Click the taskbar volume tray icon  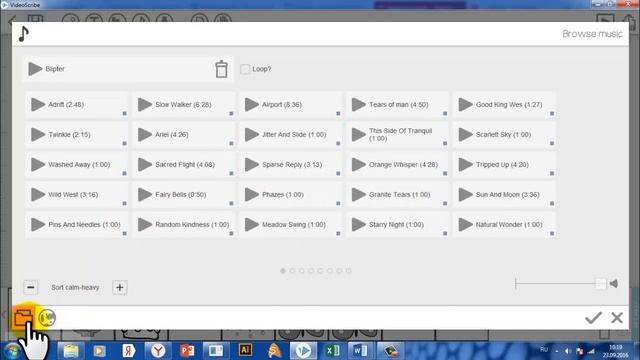point(568,351)
